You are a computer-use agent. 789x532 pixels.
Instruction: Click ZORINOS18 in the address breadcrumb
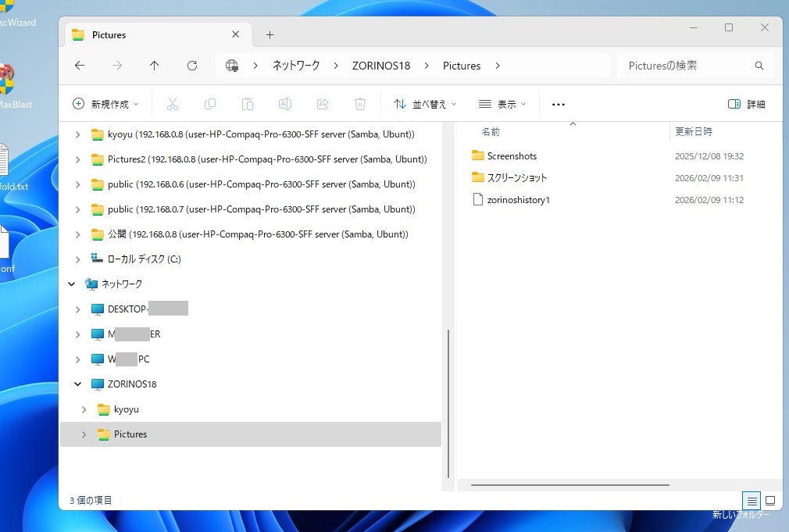(381, 66)
